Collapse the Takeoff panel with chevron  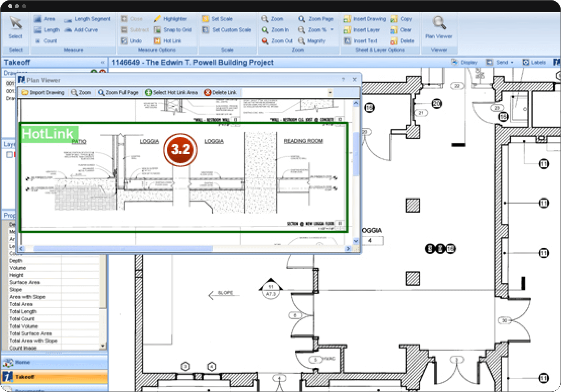[x=102, y=62]
